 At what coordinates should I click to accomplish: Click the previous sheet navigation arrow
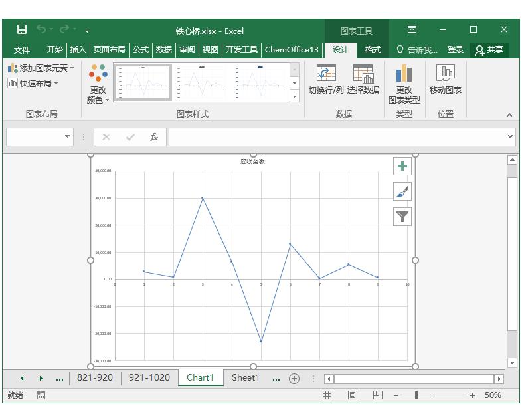[x=22, y=378]
